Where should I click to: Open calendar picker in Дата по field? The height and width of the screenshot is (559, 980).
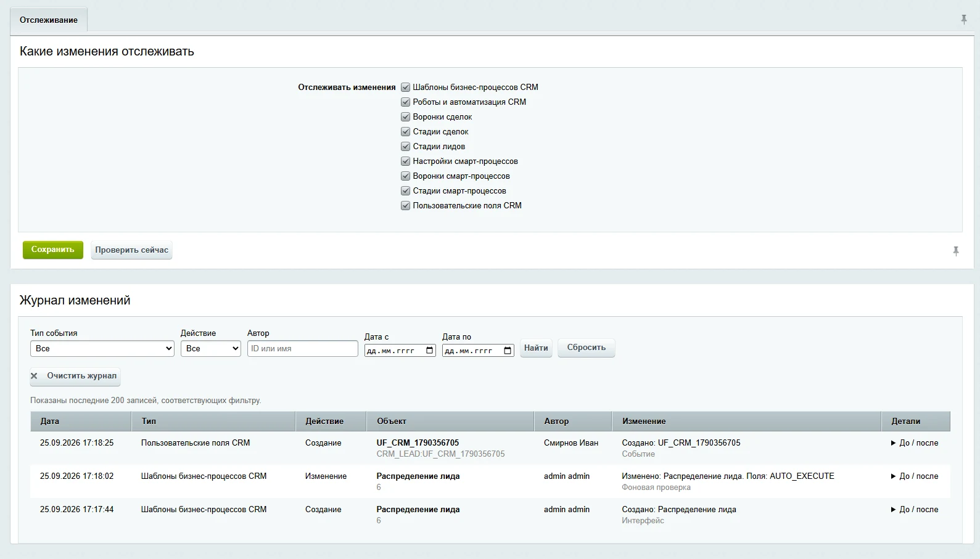click(x=508, y=351)
